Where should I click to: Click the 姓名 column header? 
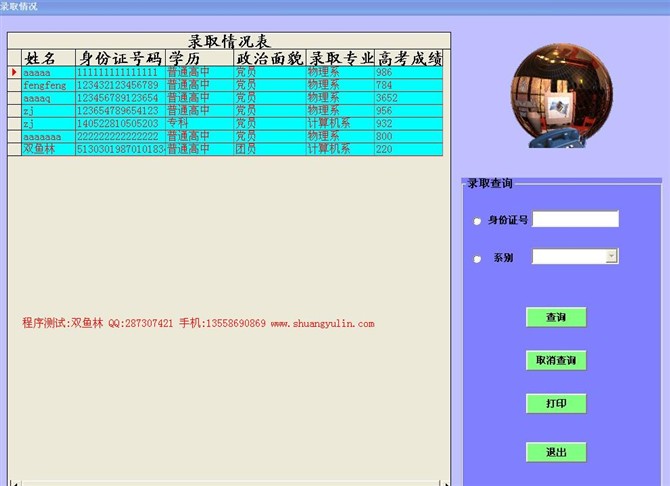[x=47, y=58]
